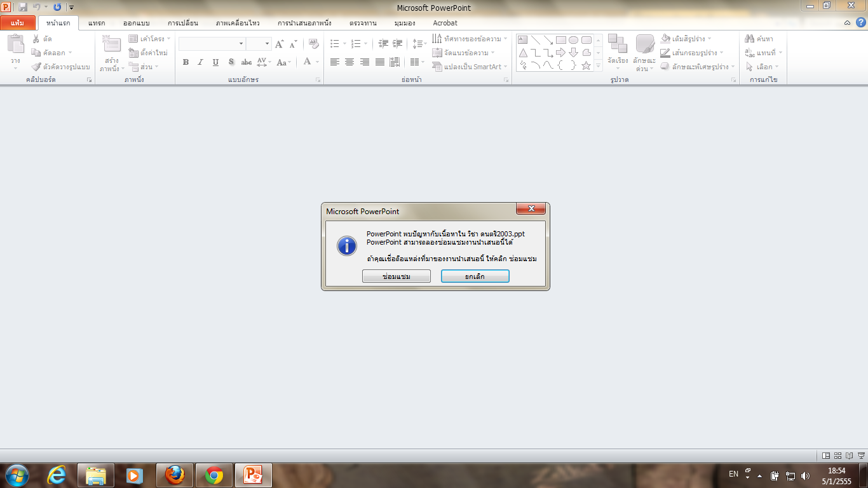Click the Cut (ตัด) scissors icon
Screen dimensions: 868x488
tap(36, 39)
